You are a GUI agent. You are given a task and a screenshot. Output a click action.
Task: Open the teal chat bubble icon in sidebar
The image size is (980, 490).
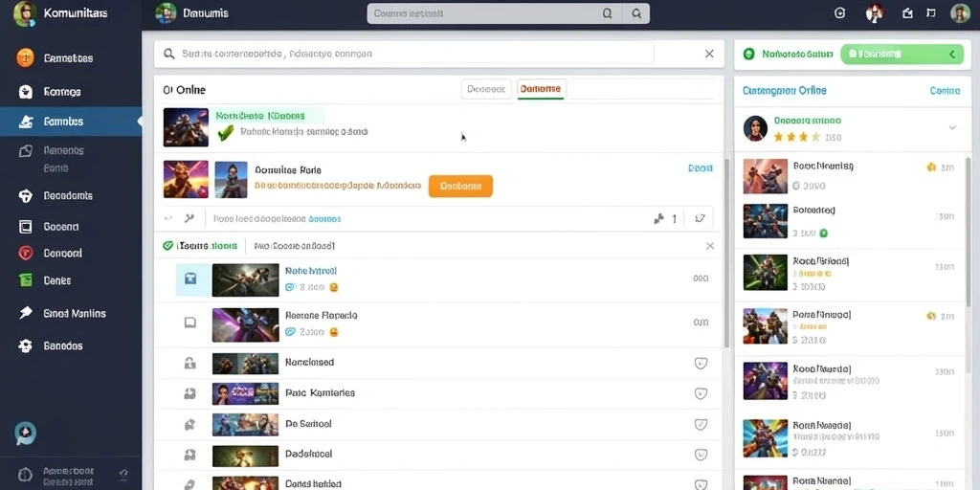26,433
